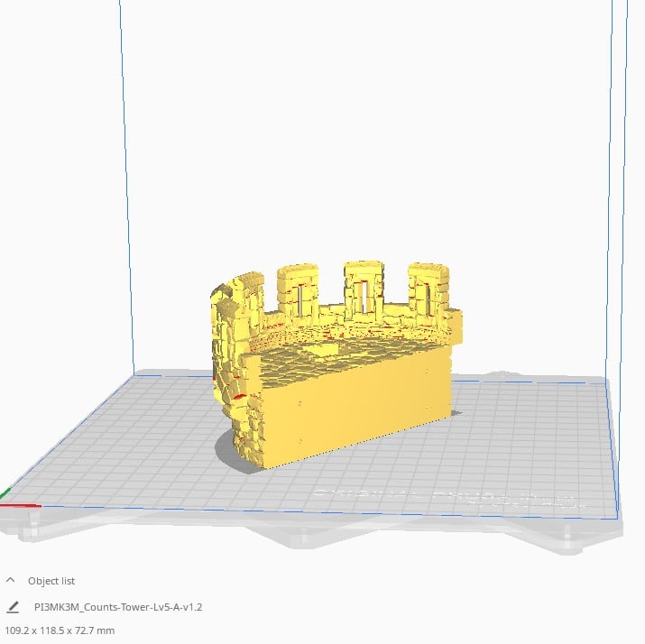Click the 109.2 x 118.5 x 72.7 mm dimensions text

pos(60,630)
